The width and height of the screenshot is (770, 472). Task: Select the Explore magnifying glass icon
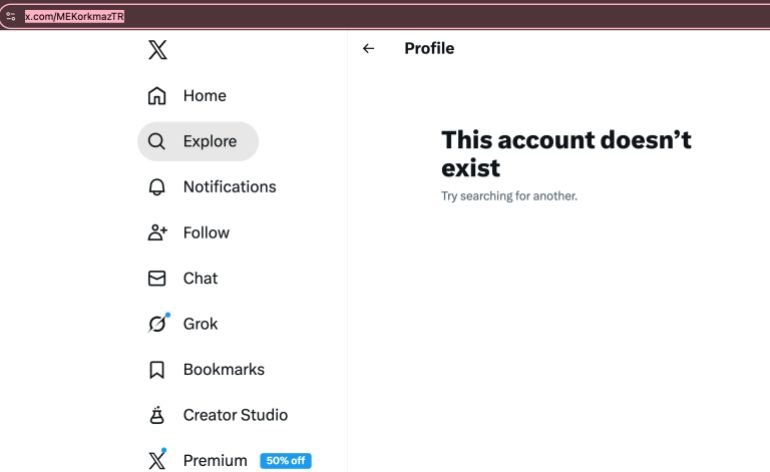[x=157, y=142]
